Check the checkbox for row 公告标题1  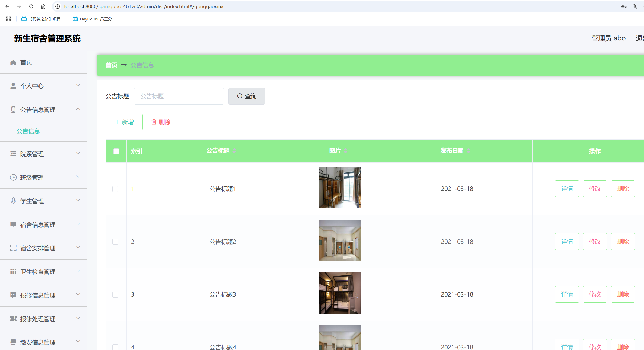(115, 189)
